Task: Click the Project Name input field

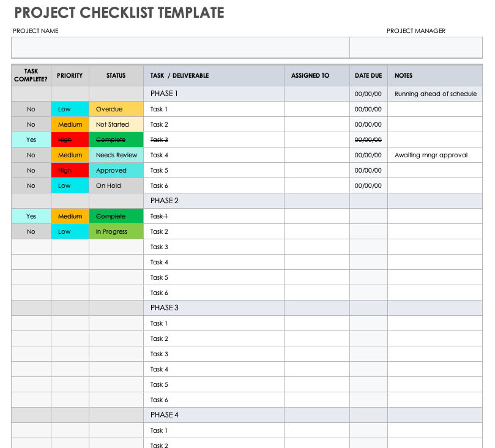Action: coord(180,48)
